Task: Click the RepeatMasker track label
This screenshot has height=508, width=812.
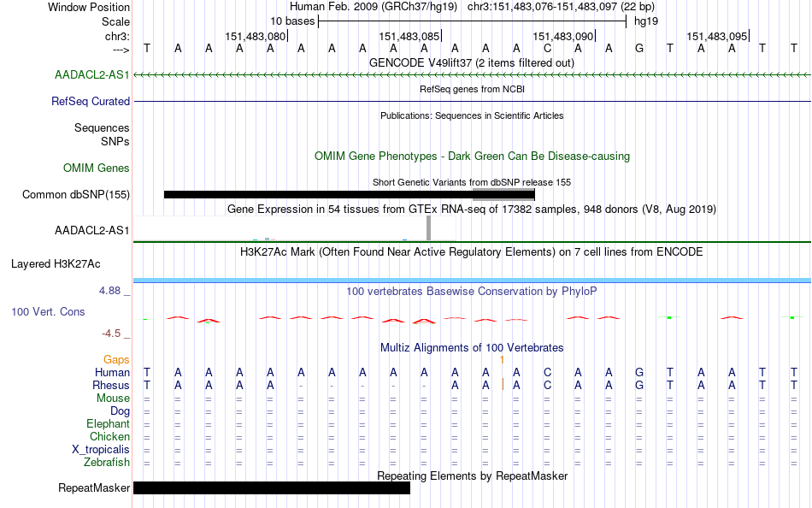Action: pos(94,488)
